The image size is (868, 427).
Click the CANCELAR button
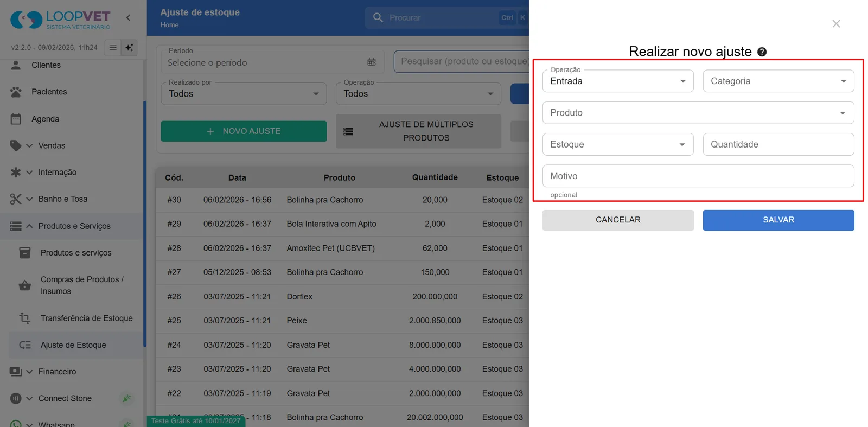(x=618, y=220)
